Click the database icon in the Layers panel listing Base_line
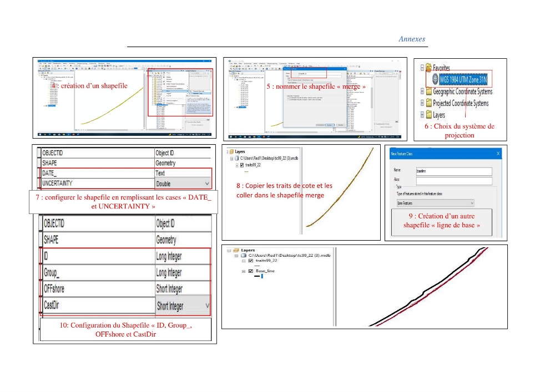 (244, 255)
